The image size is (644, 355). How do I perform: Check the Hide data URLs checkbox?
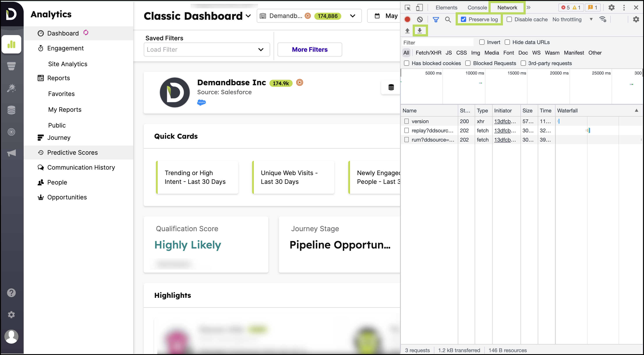coord(507,42)
